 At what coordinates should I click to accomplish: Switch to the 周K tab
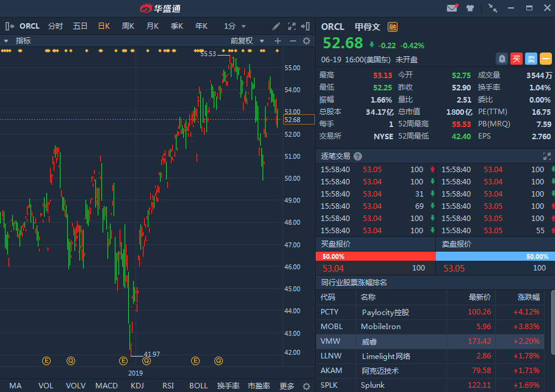click(128, 26)
